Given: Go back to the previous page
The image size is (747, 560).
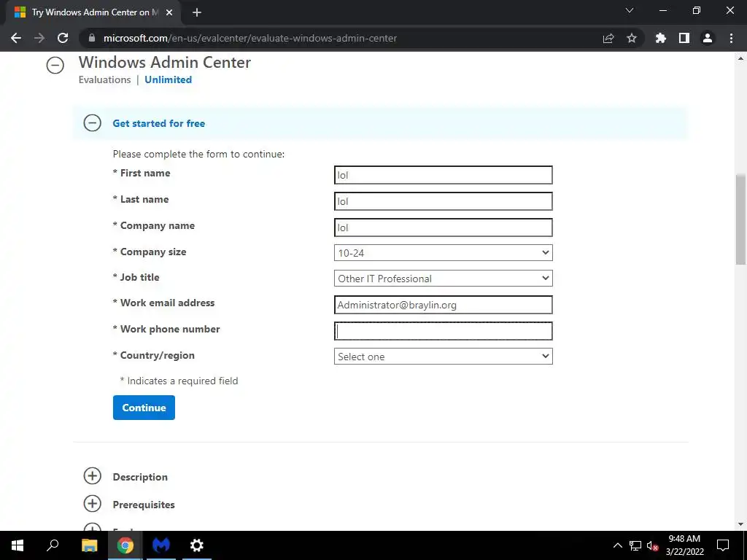Looking at the screenshot, I should click(16, 38).
